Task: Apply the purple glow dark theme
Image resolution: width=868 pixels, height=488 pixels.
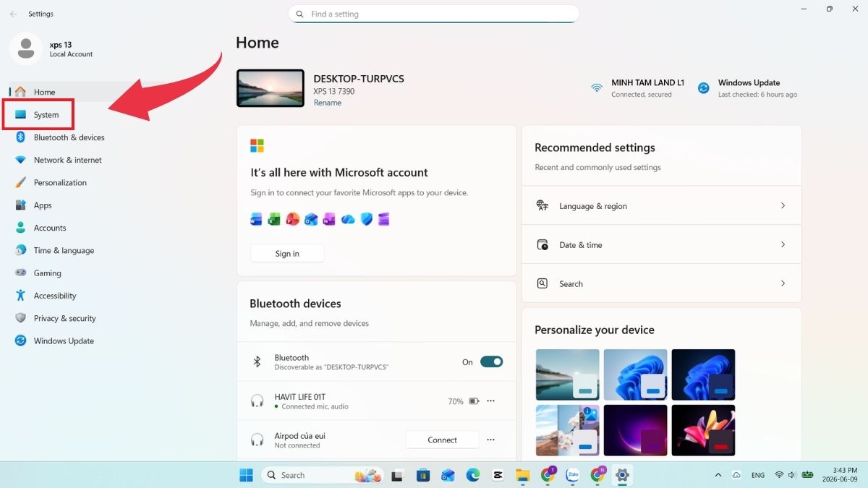Action: tap(635, 429)
